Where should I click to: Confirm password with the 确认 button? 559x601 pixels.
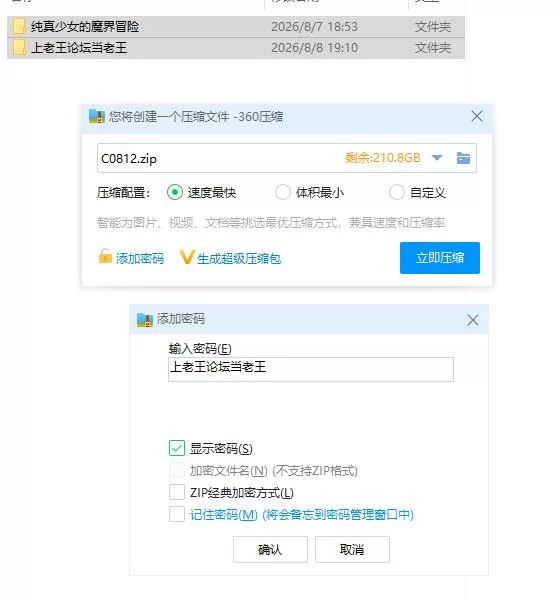270,550
